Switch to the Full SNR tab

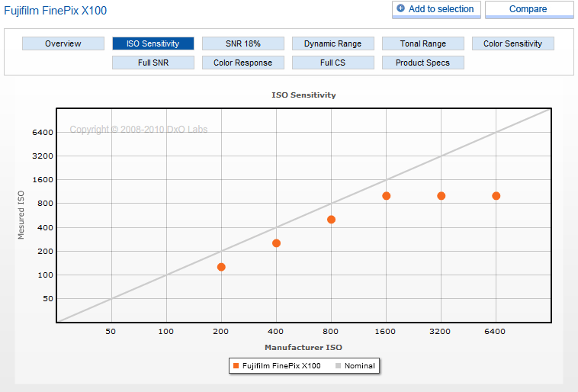(153, 63)
